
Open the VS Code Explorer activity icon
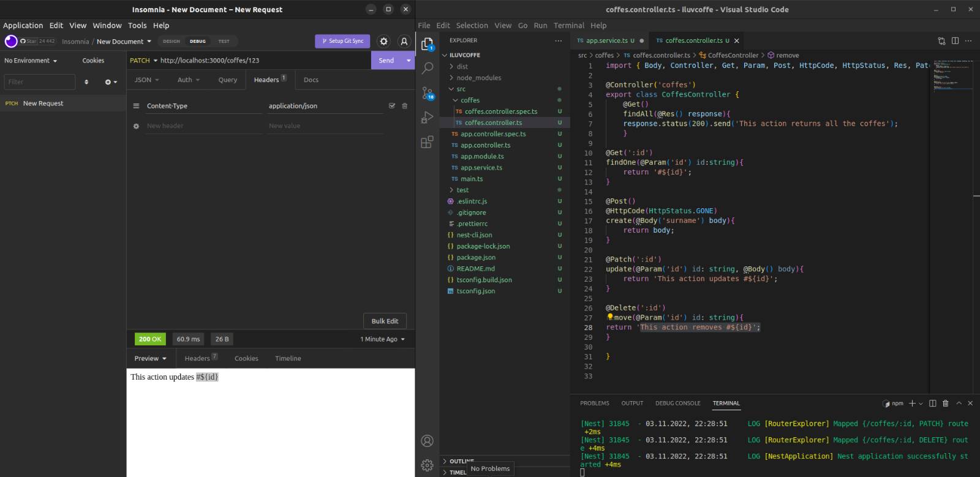tap(428, 44)
